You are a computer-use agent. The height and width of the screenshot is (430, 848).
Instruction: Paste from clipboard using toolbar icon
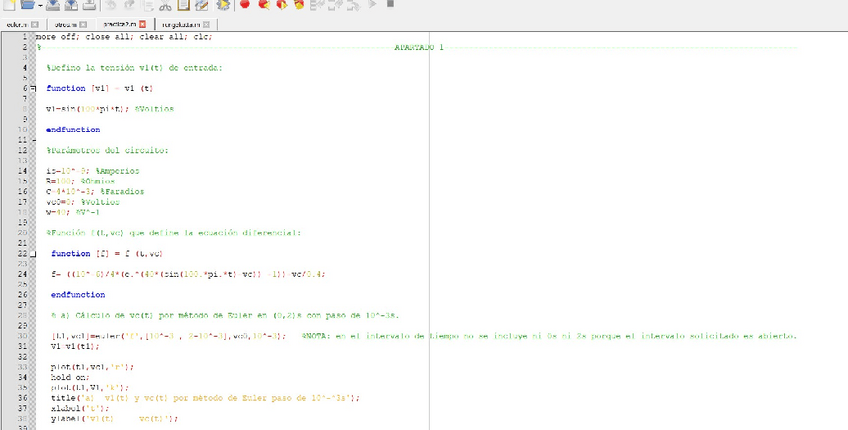pyautogui.click(x=183, y=5)
